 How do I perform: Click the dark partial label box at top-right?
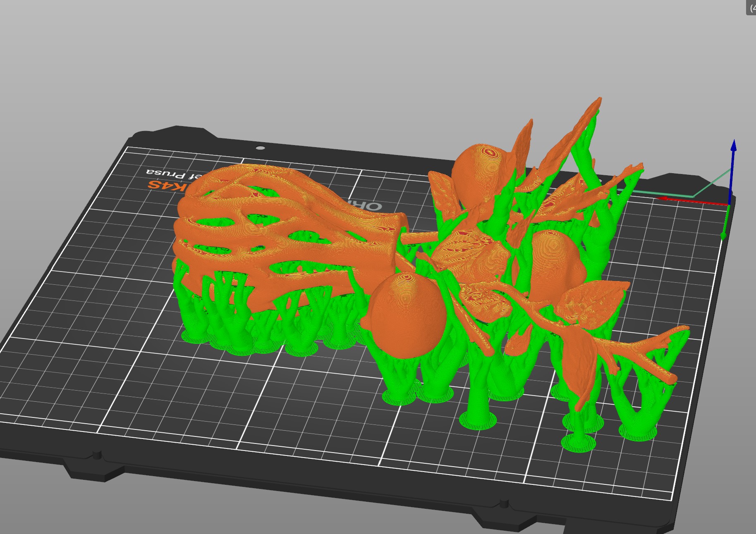click(x=751, y=7)
